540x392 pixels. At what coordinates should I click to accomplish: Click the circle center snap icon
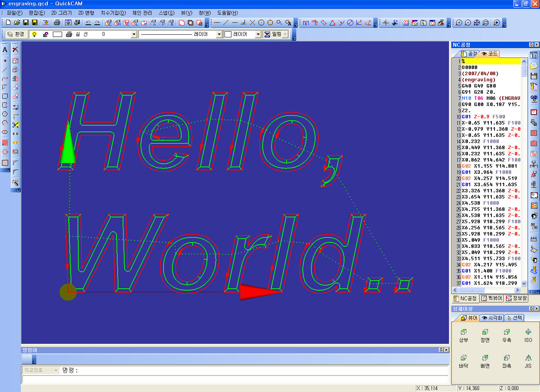[x=261, y=23]
